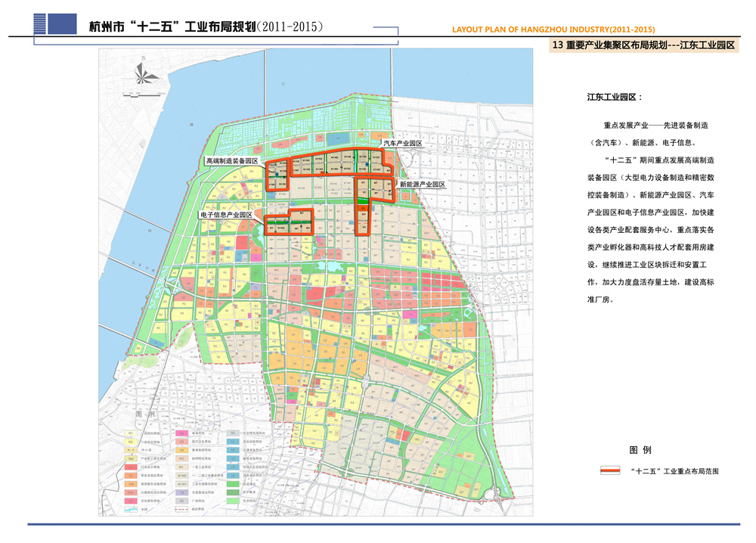
Task: Click the red dashed planning boundary legend symbol
Action: pos(181,509)
